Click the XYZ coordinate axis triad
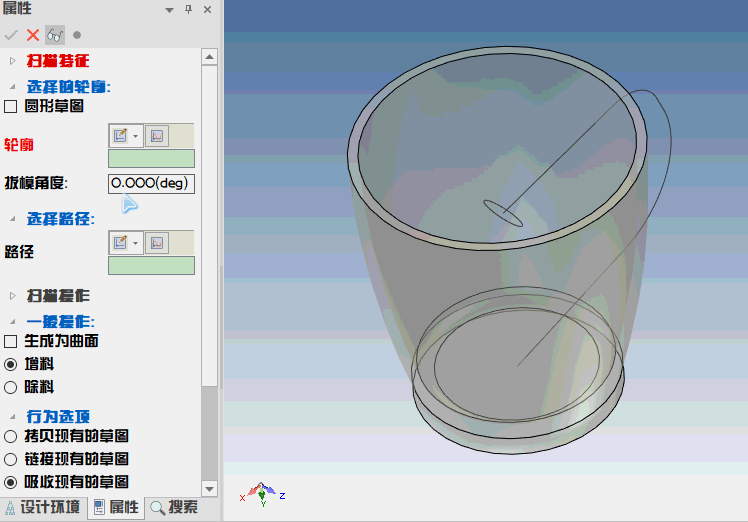Viewport: 748px width, 522px height. coord(262,494)
